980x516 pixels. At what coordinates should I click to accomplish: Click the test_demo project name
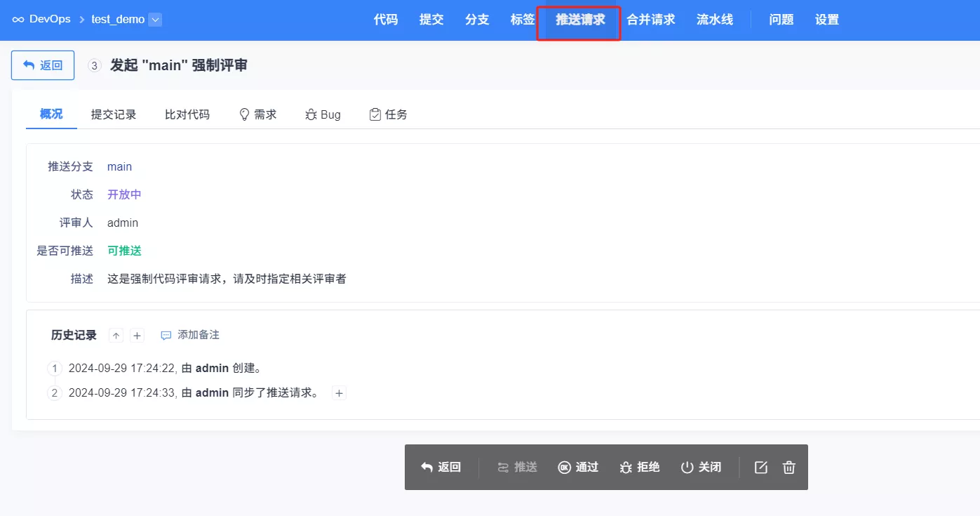(x=118, y=20)
